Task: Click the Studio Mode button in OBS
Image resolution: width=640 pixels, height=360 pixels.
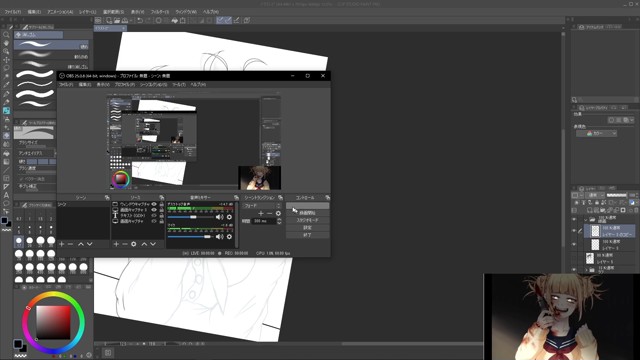Action: [307, 220]
